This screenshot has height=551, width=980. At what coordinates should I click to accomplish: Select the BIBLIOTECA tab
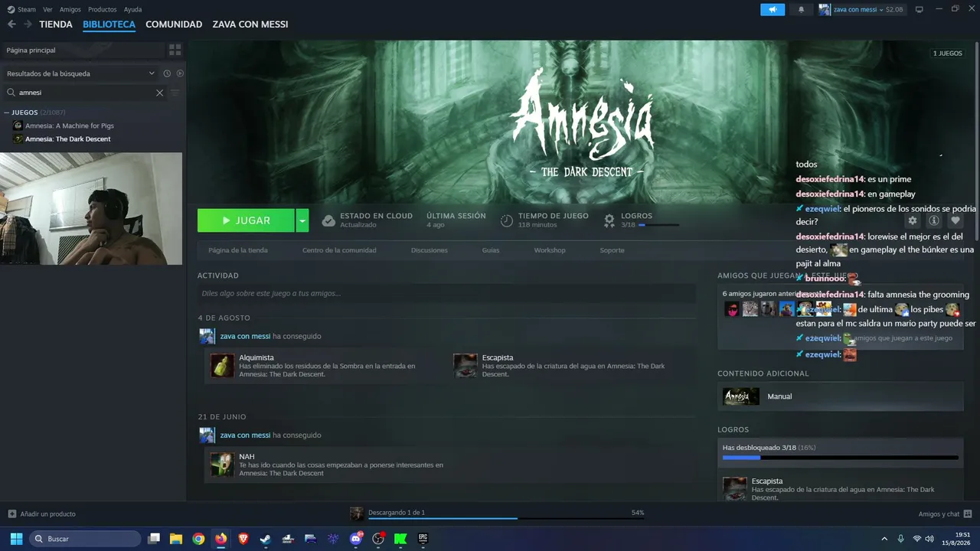(x=109, y=24)
